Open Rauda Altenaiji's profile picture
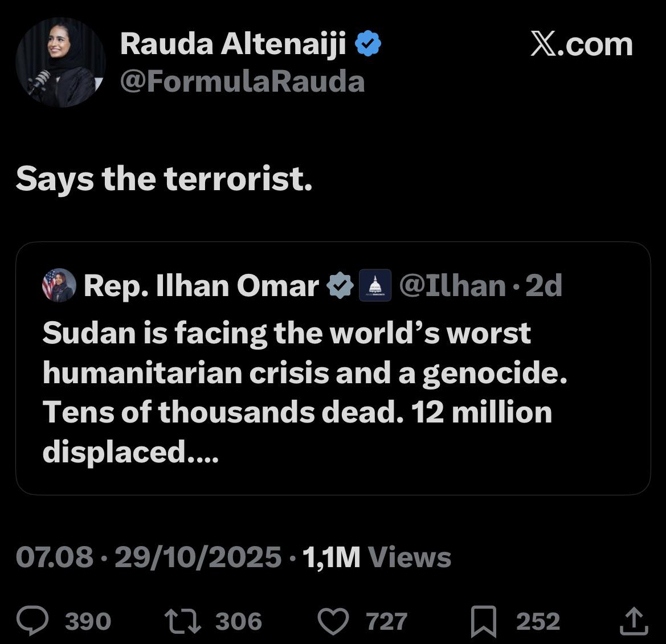 click(x=60, y=63)
